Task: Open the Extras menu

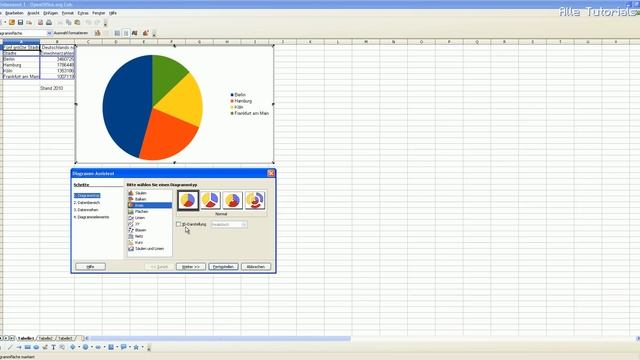Action: coord(83,13)
